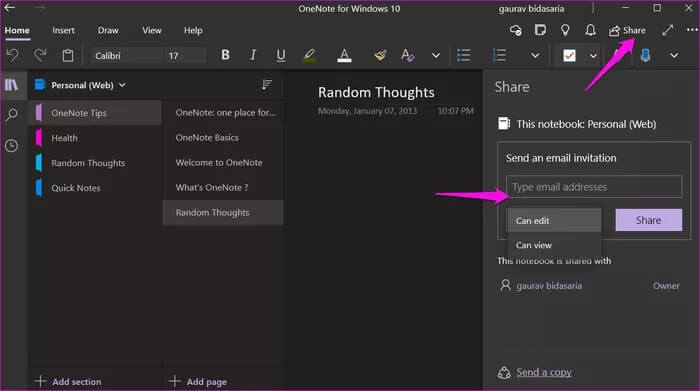This screenshot has width=700, height=391.
Task: Enter full screen mode with arrows icon
Action: (667, 30)
